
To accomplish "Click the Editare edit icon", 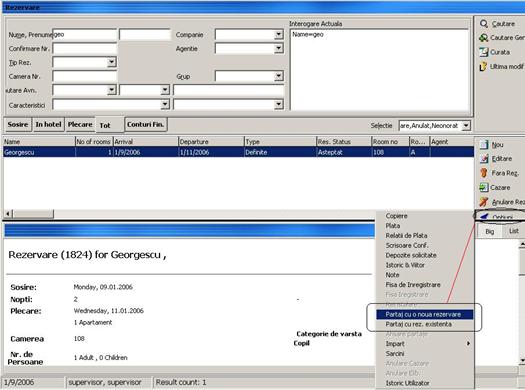I will tap(484, 159).
